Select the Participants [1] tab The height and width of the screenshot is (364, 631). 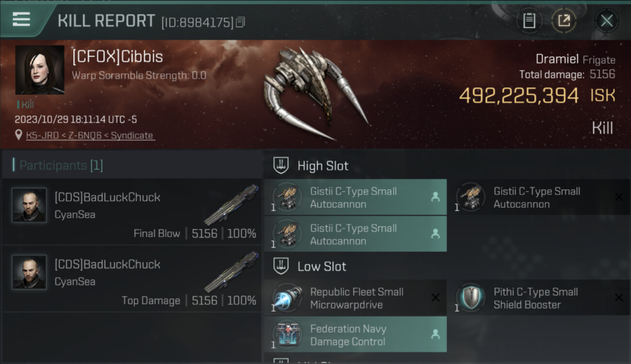[61, 165]
